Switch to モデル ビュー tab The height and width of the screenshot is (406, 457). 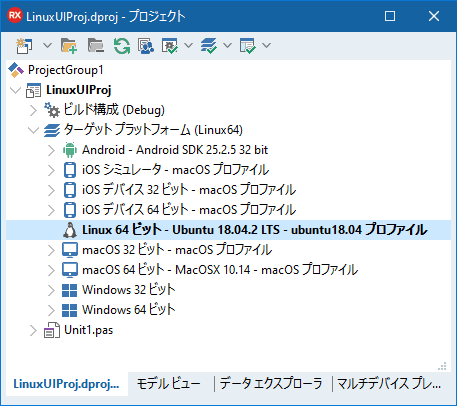coord(169,384)
